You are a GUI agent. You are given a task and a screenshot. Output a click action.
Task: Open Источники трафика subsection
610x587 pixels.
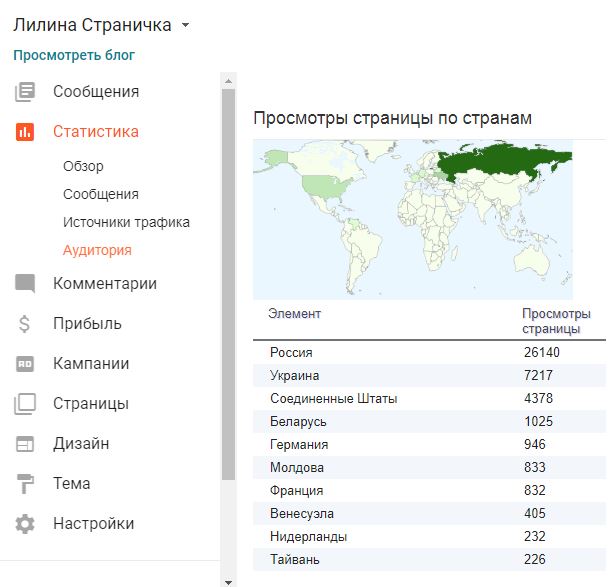(x=126, y=222)
